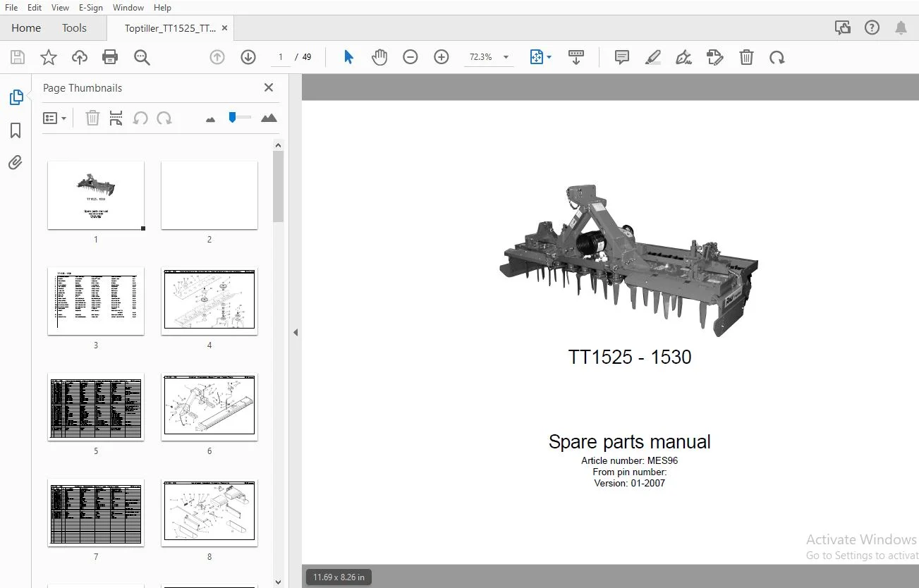Open thumbnail options dropdown menu
The image size is (919, 588).
pyautogui.click(x=54, y=118)
